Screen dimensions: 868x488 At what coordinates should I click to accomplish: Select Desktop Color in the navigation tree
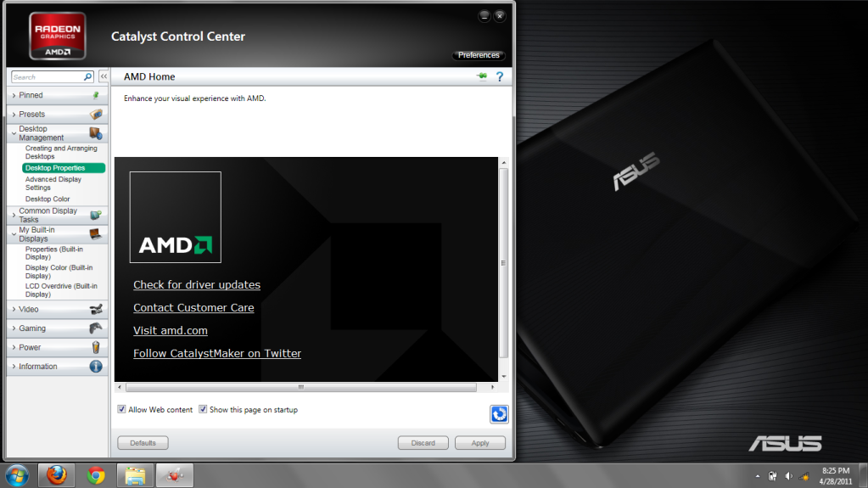point(48,199)
